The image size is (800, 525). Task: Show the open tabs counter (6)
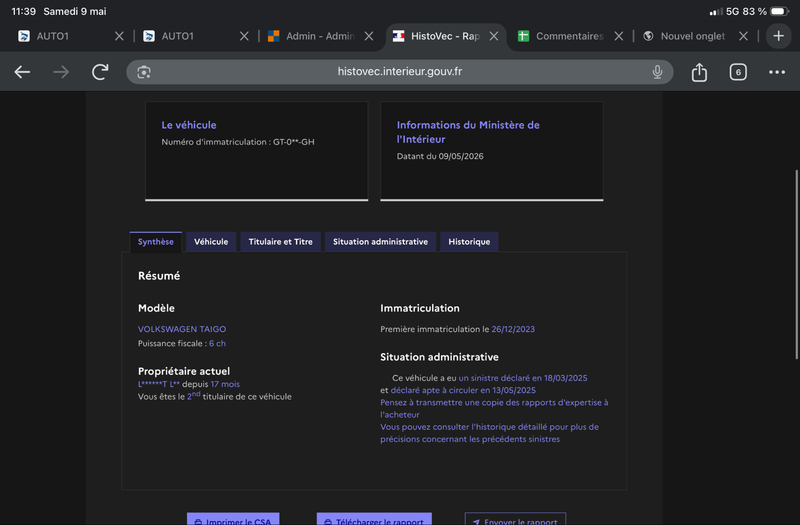click(738, 72)
